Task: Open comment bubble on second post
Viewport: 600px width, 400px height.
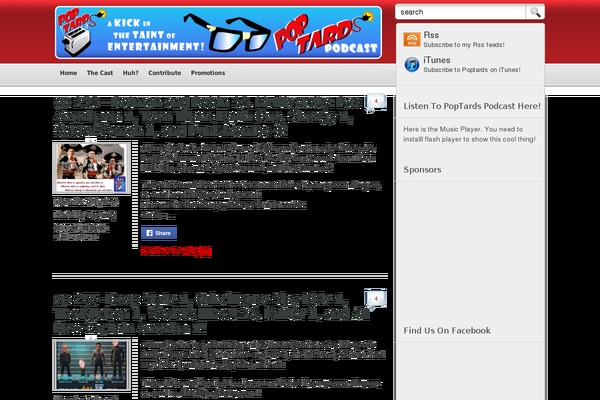Action: click(375, 299)
